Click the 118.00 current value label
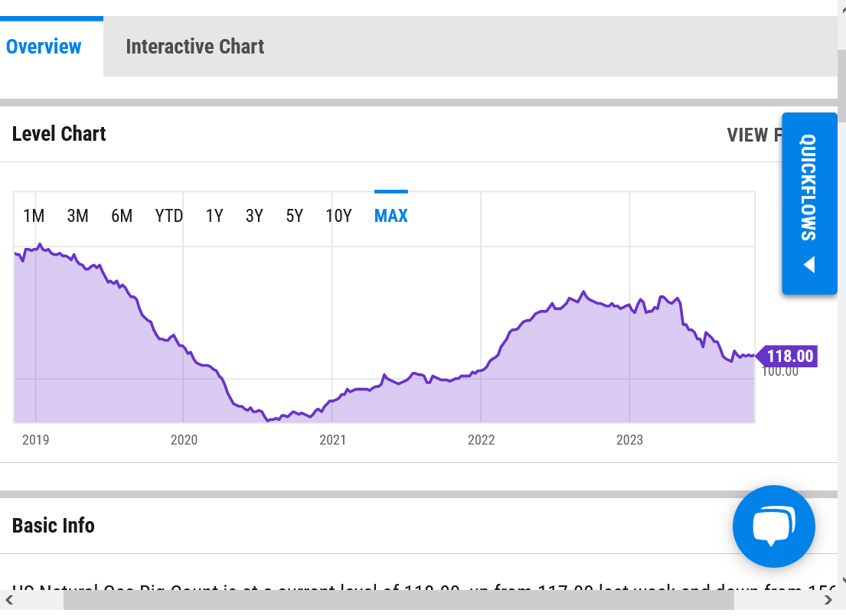The width and height of the screenshot is (846, 616). point(789,356)
